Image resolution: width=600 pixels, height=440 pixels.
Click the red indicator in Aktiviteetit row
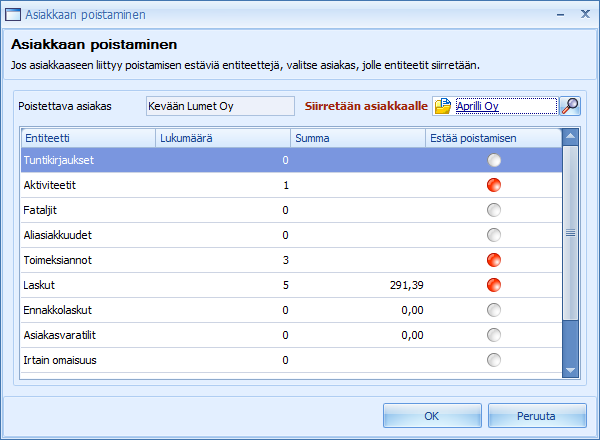pyautogui.click(x=494, y=185)
